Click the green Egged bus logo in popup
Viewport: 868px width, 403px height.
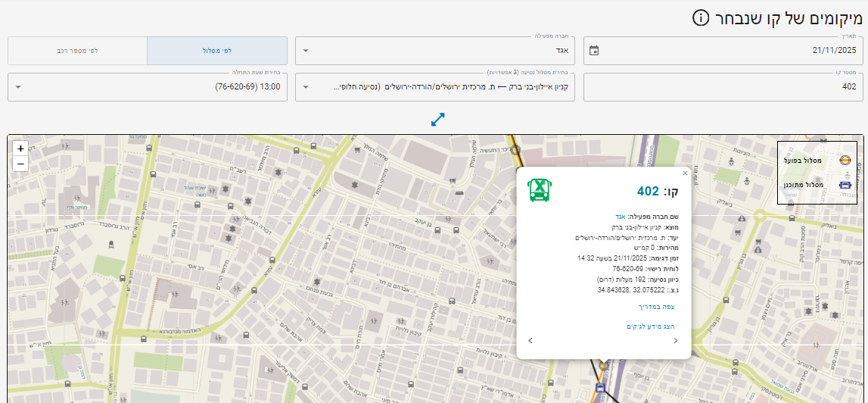pyautogui.click(x=539, y=190)
